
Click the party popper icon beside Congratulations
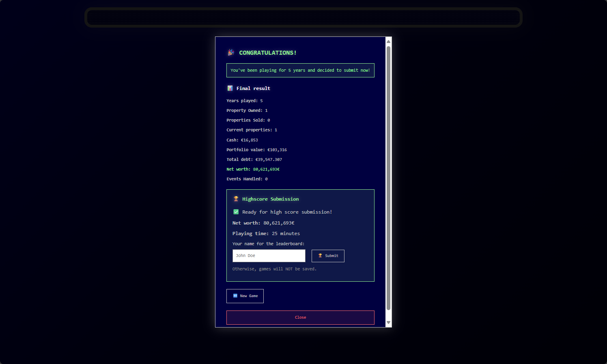point(231,52)
